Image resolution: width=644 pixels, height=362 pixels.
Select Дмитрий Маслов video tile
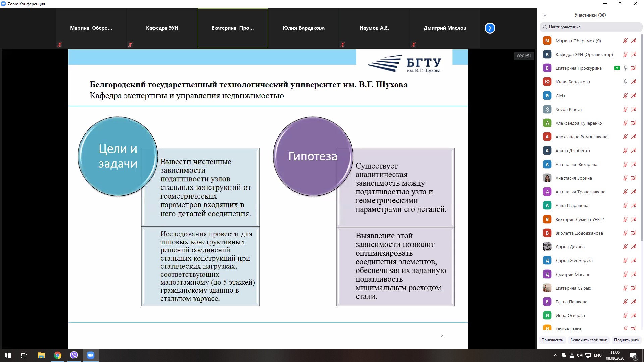(x=445, y=28)
